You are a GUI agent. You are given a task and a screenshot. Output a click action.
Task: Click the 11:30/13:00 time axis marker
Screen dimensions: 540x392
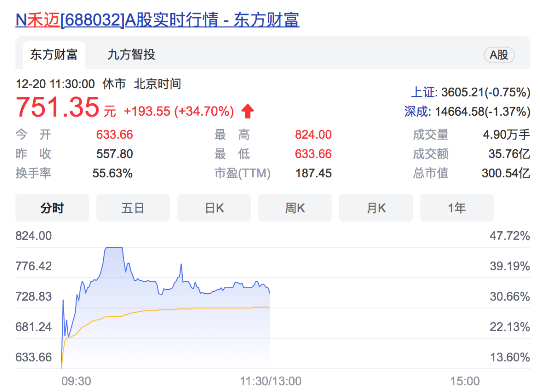[x=270, y=381]
